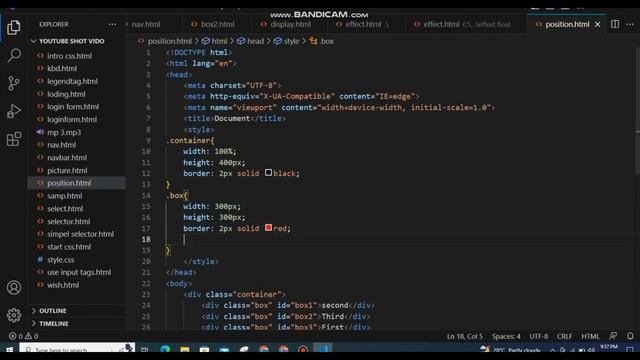Switch to the effect.html effect float tab

466,24
